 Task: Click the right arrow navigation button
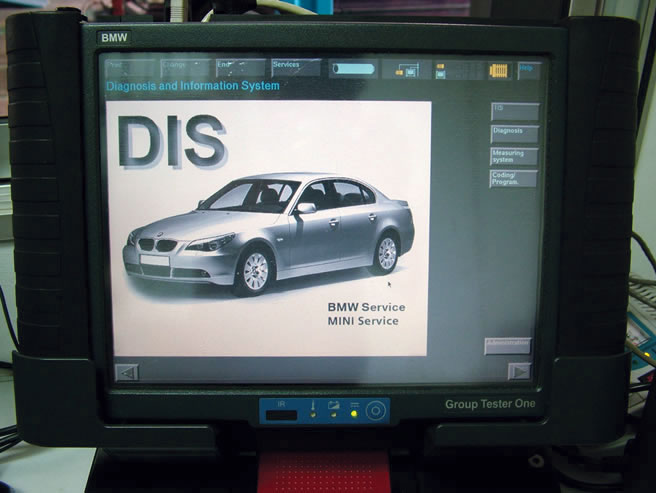click(519, 371)
